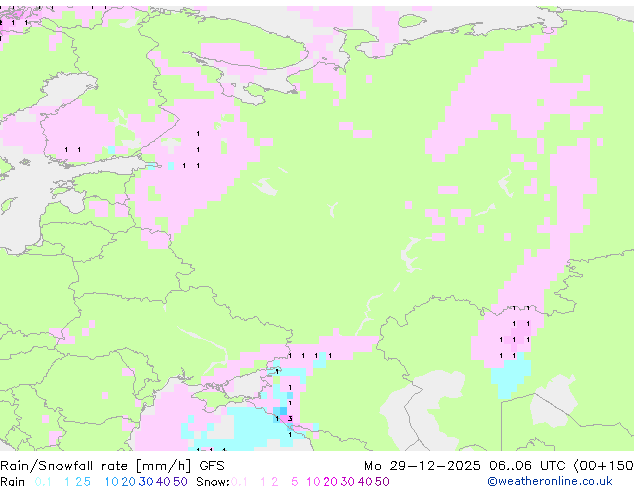Pick the Snow 5 legend color value
The height and width of the screenshot is (490, 634).
tap(295, 482)
